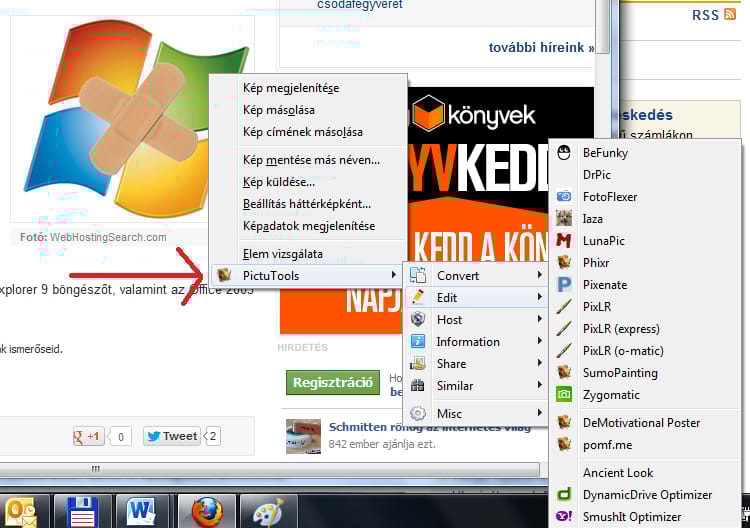Click the DeMotivational Poster icon
Image resolution: width=750 pixels, height=528 pixels.
564,422
